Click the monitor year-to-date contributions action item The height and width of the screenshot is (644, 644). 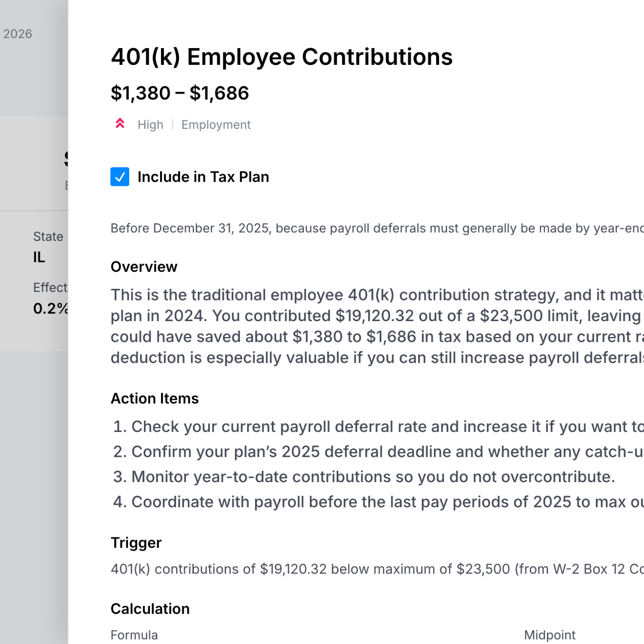(364, 477)
